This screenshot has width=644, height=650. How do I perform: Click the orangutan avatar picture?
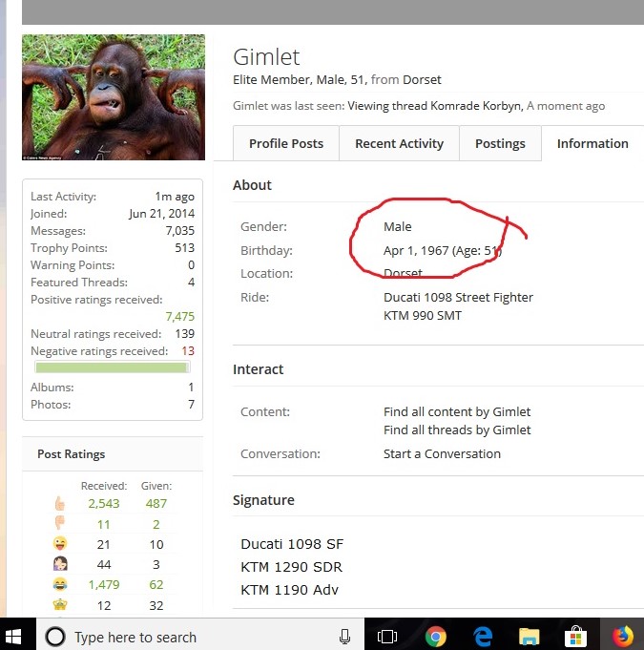(114, 97)
